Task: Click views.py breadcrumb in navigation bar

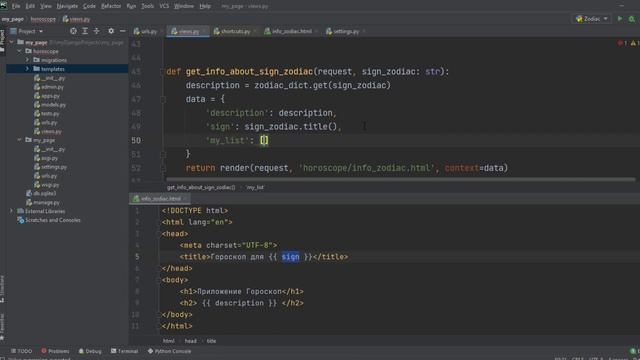Action: tap(76, 19)
